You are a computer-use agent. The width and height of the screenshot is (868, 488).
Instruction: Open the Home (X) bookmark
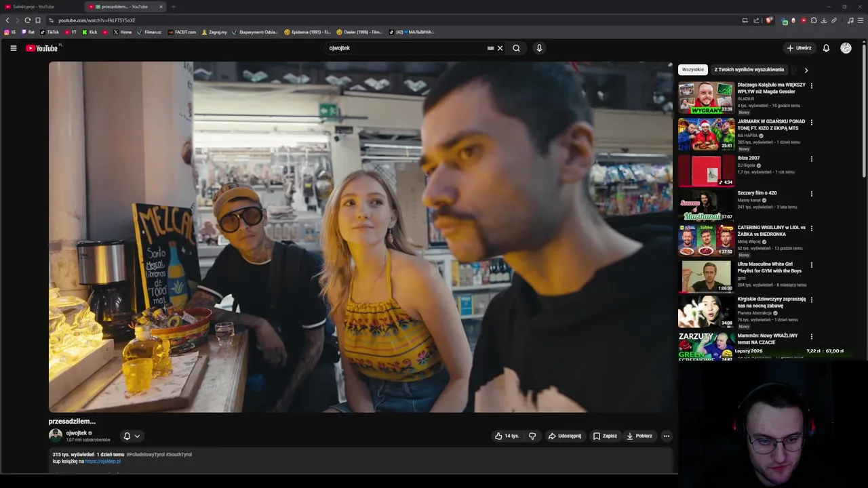click(123, 32)
